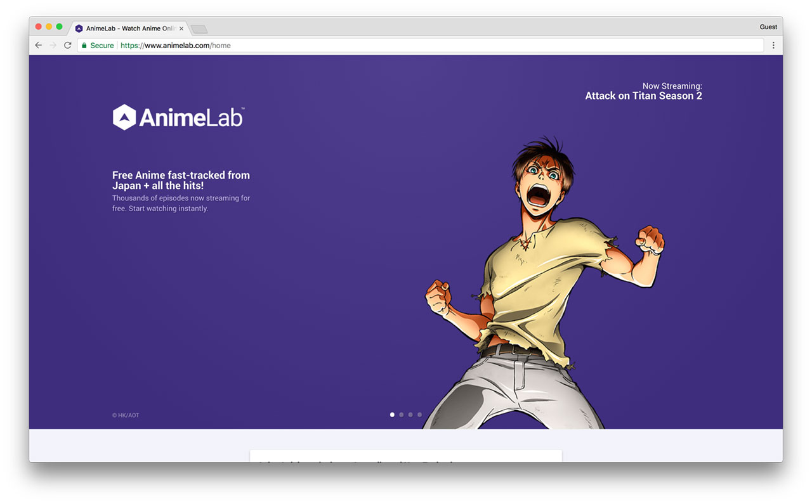Click the 'Free Anime fast-tracked from Japan' heading
Viewport: 812px width, 504px height.
pyautogui.click(x=181, y=180)
